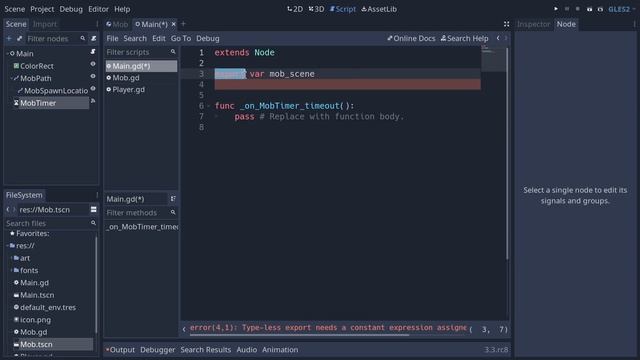Fold the _on_MobTimer_timeout function

tap(209, 106)
